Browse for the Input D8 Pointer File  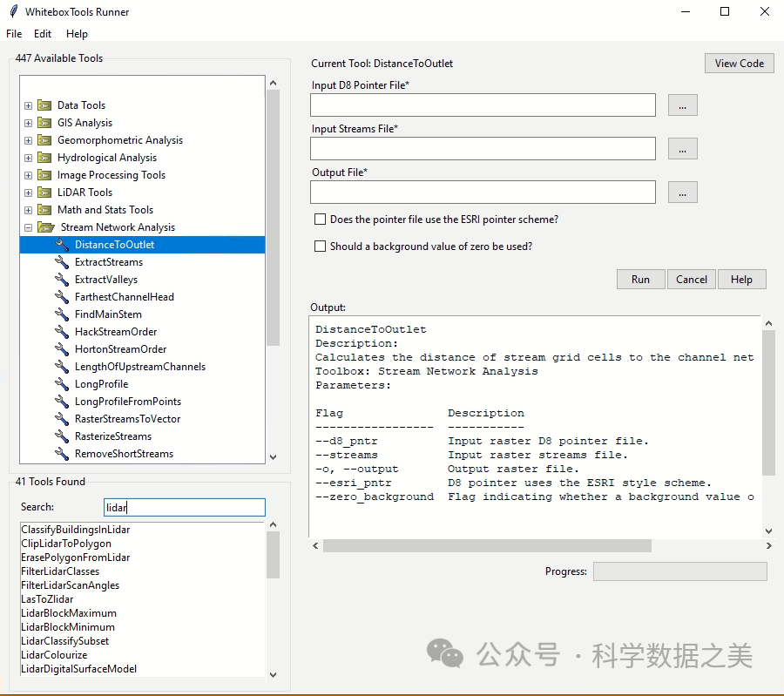click(682, 105)
